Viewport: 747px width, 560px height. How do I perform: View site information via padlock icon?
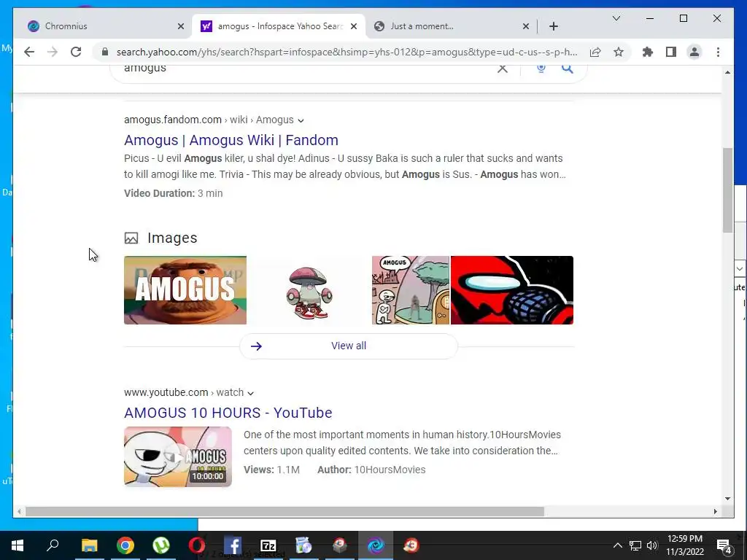tap(105, 52)
